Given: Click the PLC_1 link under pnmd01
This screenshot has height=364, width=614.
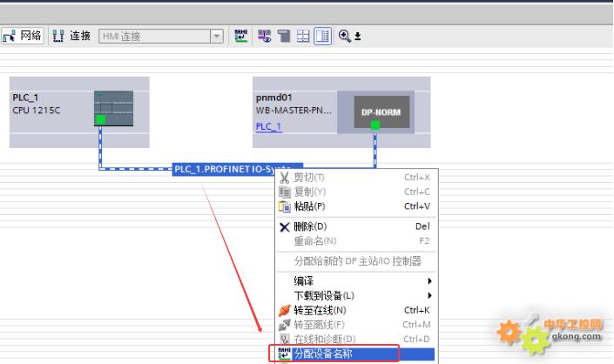Looking at the screenshot, I should click(268, 126).
